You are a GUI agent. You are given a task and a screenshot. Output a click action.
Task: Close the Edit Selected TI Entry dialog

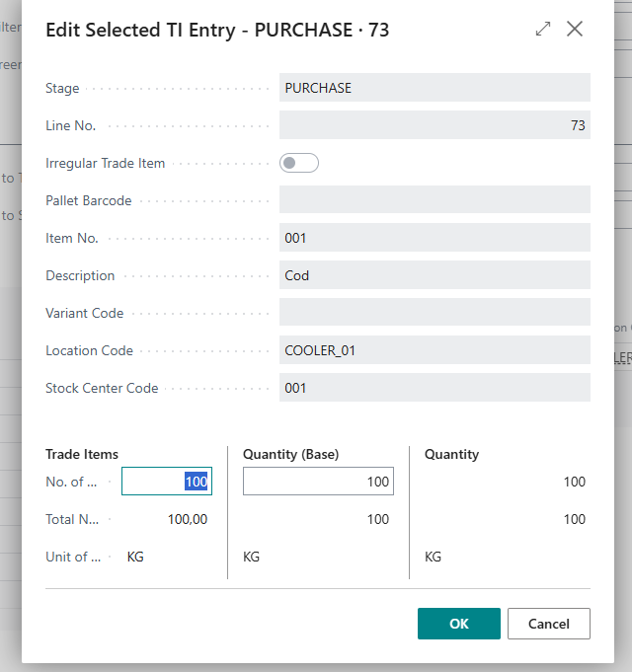tap(575, 30)
